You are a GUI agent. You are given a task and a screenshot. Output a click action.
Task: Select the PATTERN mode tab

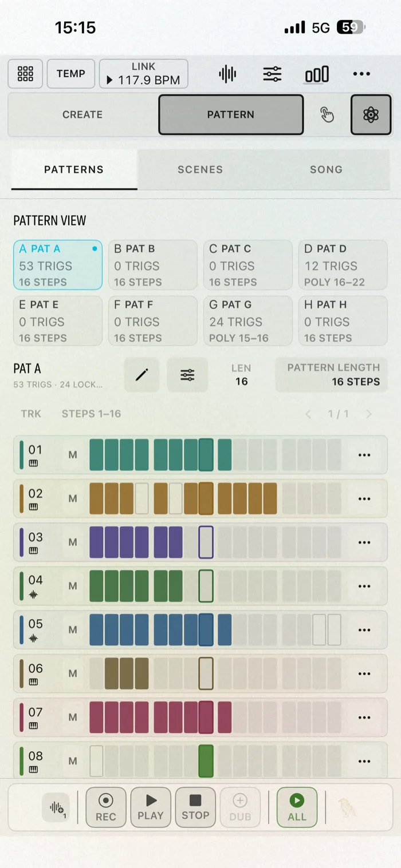[x=231, y=114]
